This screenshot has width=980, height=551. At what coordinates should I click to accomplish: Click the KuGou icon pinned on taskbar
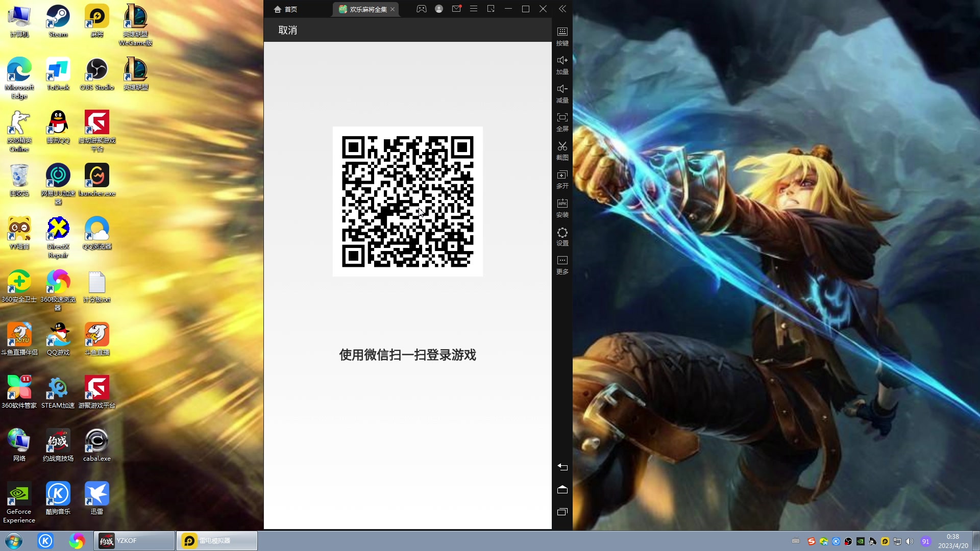(x=45, y=541)
